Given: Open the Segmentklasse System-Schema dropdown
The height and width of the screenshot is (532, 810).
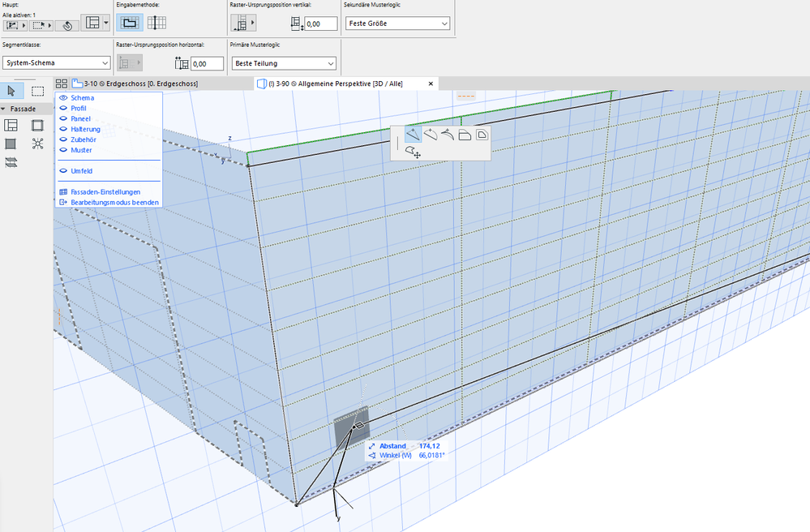Looking at the screenshot, I should tap(56, 63).
